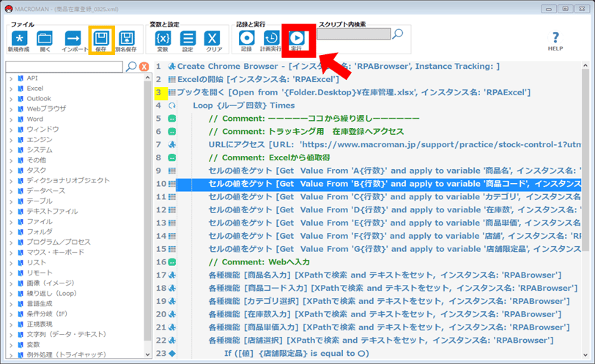Click the クリア clear icon
This screenshot has height=364, width=595.
coord(212,38)
